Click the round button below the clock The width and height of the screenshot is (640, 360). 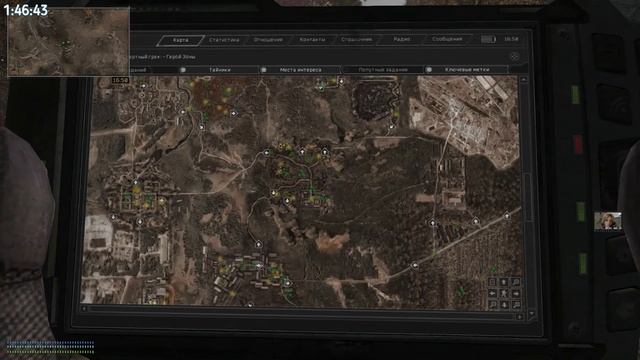point(515,57)
